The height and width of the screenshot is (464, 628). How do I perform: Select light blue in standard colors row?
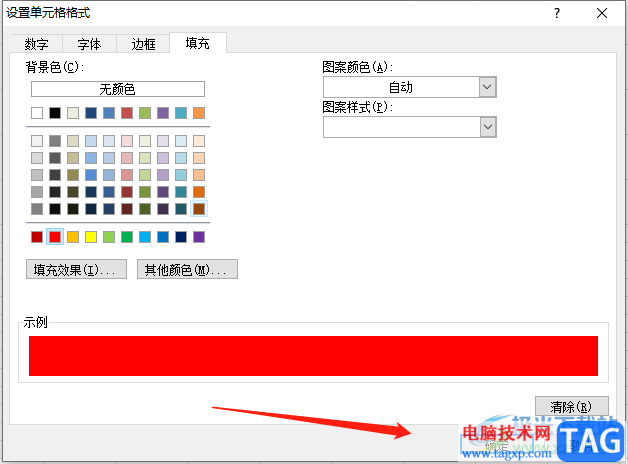point(145,237)
